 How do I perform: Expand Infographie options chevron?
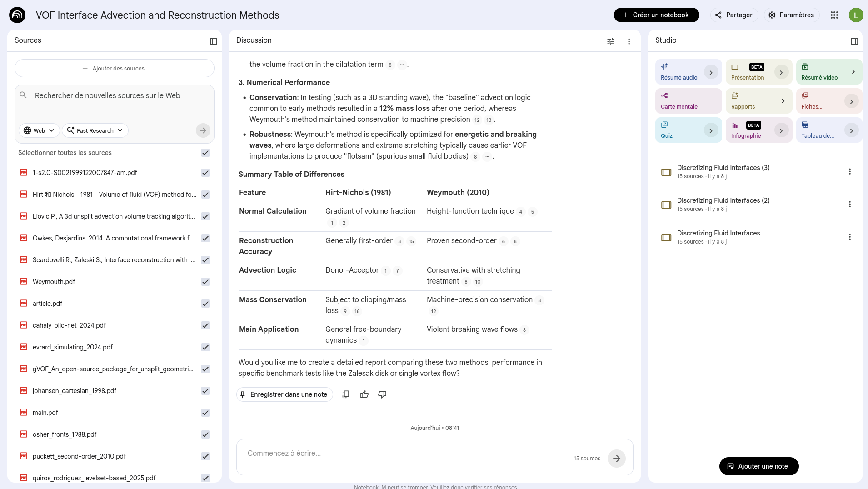(x=781, y=130)
